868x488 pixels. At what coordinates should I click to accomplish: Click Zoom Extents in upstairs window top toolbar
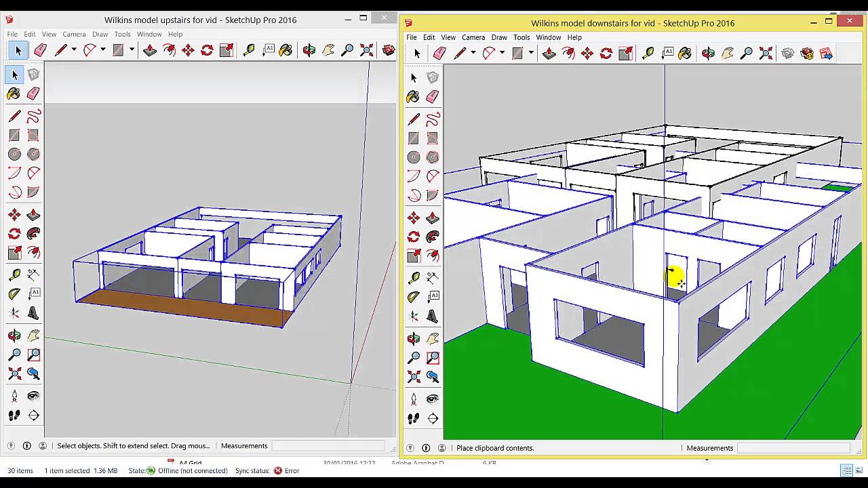pyautogui.click(x=366, y=50)
